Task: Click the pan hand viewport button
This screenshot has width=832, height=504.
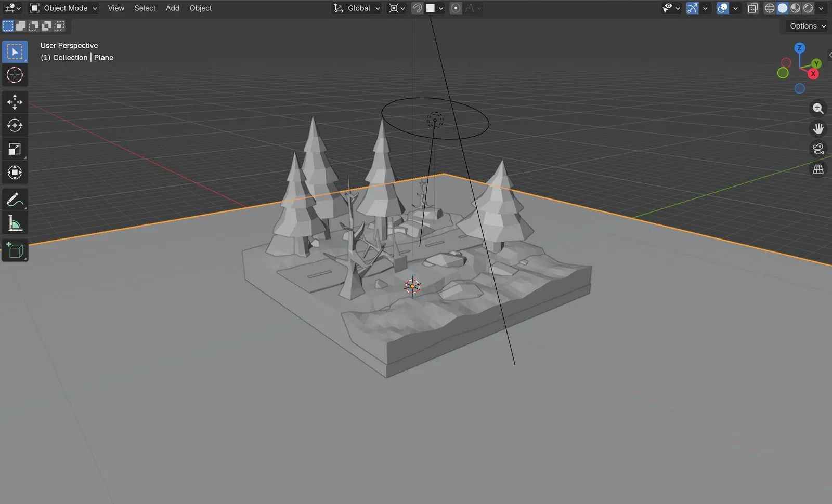Action: (818, 128)
